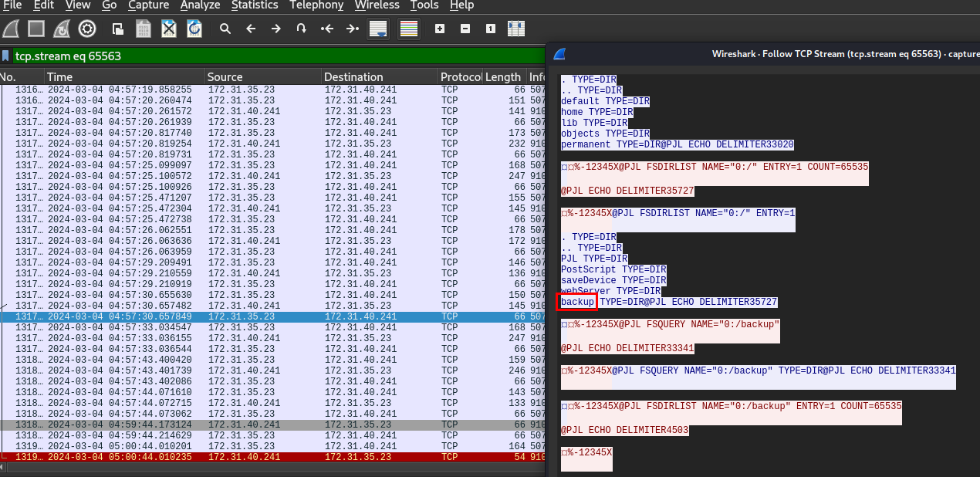This screenshot has width=980, height=477.
Task: Open capture options gear icon
Action: 87,29
